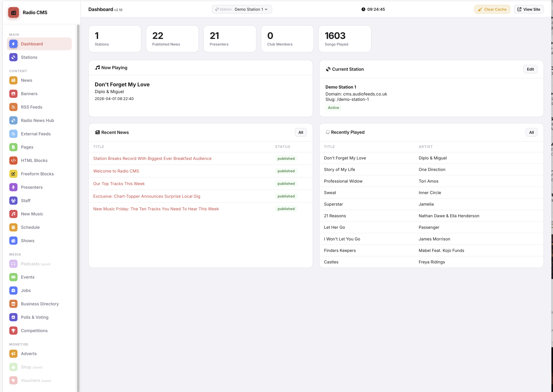The image size is (553, 392).
Task: Open New Music via its note icon
Action: pyautogui.click(x=13, y=214)
